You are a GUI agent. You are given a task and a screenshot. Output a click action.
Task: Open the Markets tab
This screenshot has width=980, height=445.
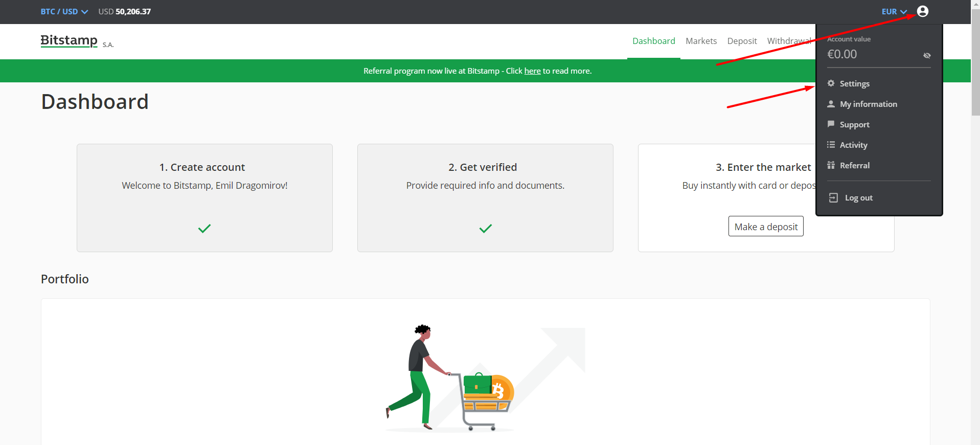click(701, 41)
